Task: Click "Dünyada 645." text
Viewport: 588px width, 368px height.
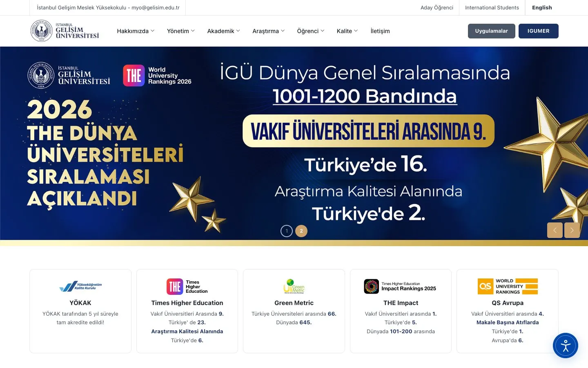Action: click(x=294, y=323)
